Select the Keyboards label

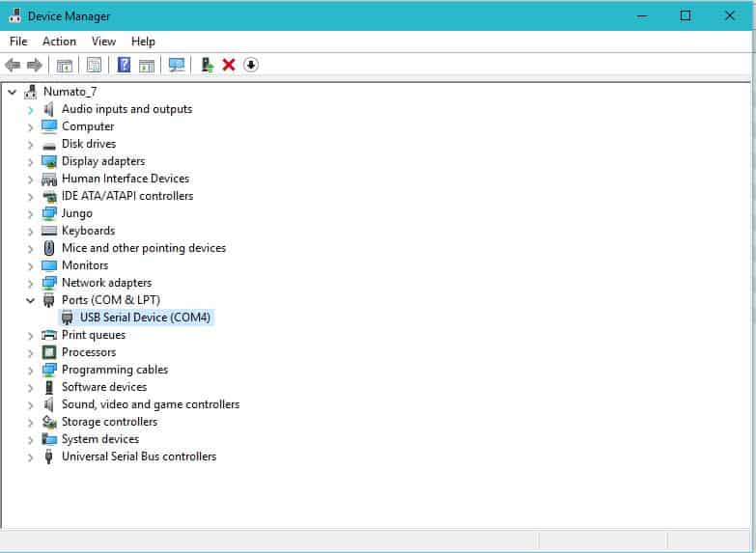pyautogui.click(x=88, y=231)
